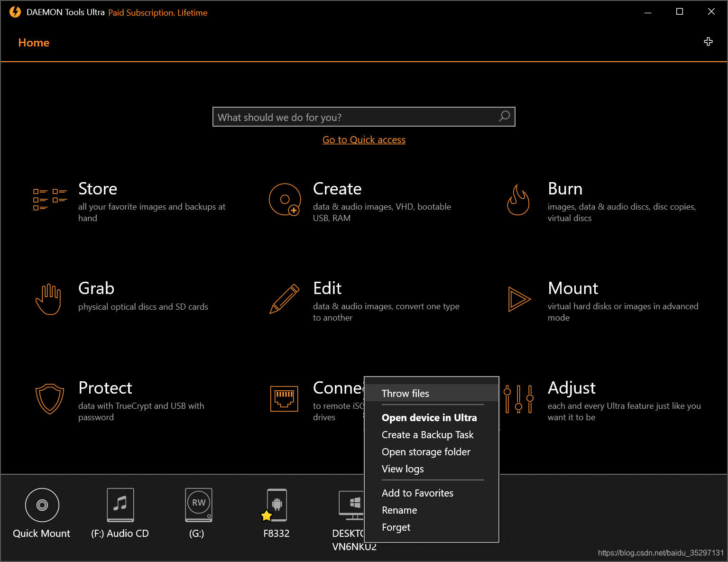Click the Connect network port icon
The width and height of the screenshot is (728, 562).
point(284,398)
